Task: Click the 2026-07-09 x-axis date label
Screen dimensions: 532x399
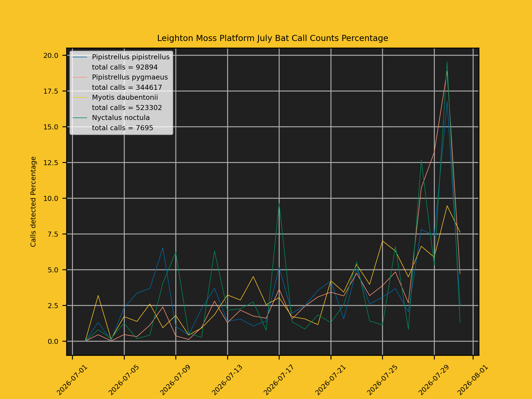Action: click(x=175, y=380)
